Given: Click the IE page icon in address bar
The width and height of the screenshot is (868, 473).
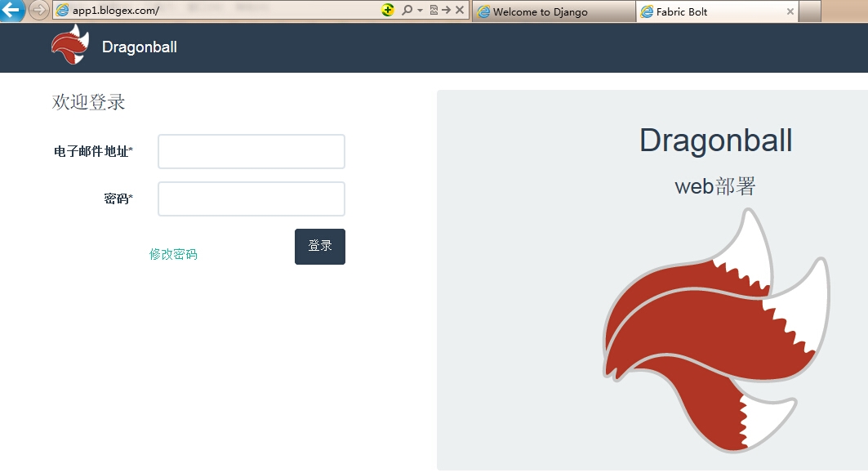Looking at the screenshot, I should tap(63, 10).
